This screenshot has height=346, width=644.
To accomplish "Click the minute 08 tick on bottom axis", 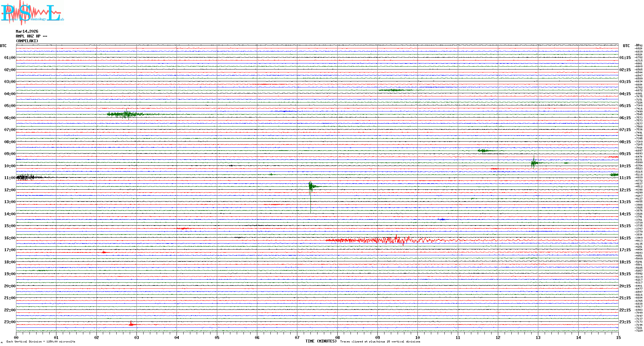I will (x=337, y=337).
